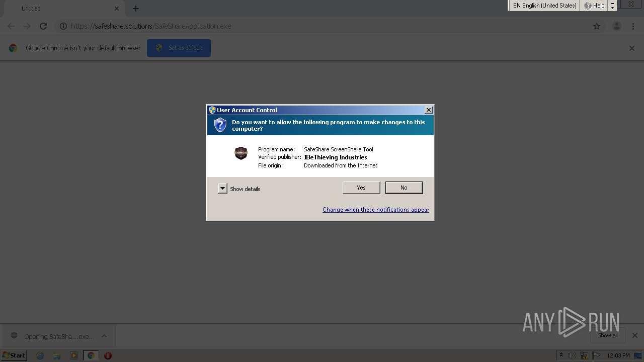Viewport: 644px width, 362px height.
Task: Open Internet Explorer from taskbar
Action: click(40, 355)
